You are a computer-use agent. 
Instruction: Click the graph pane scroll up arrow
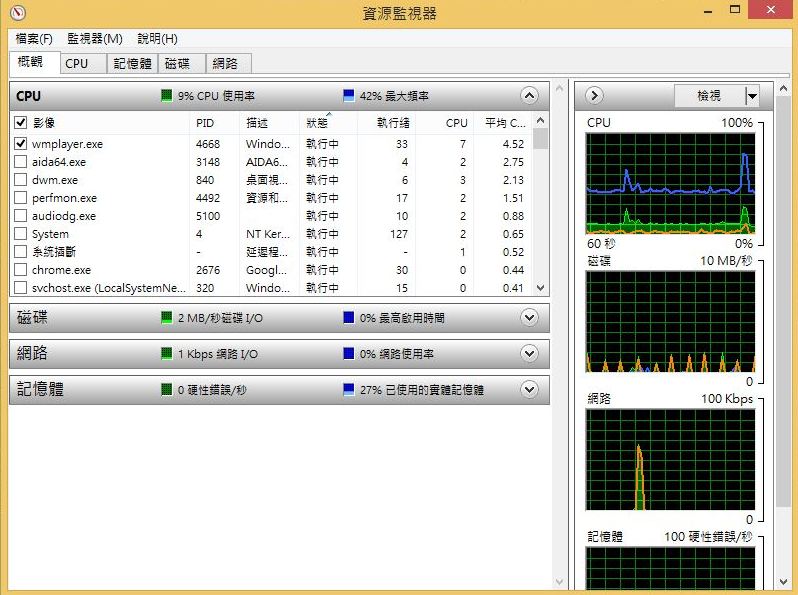784,88
